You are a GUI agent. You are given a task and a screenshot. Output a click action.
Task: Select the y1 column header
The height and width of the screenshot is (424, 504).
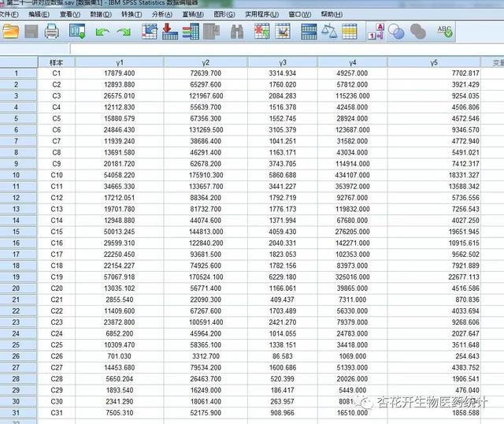[120, 62]
